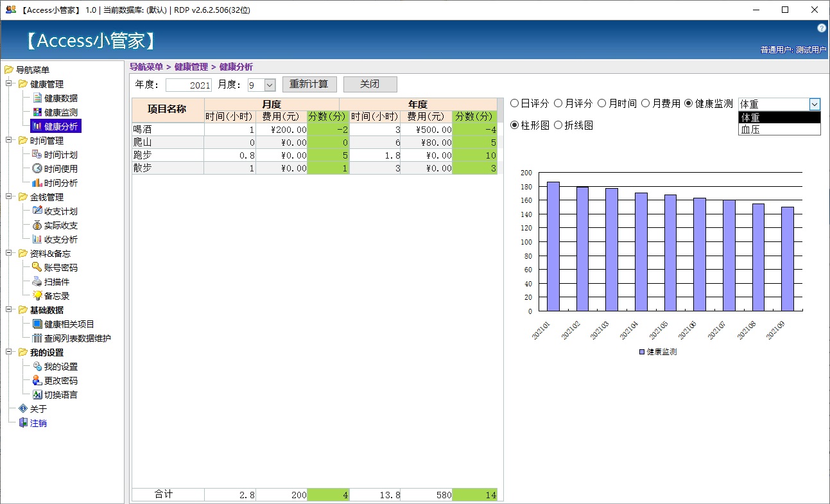The height and width of the screenshot is (504, 830).
Task: Click the 收支计划 icon
Action: 37,211
